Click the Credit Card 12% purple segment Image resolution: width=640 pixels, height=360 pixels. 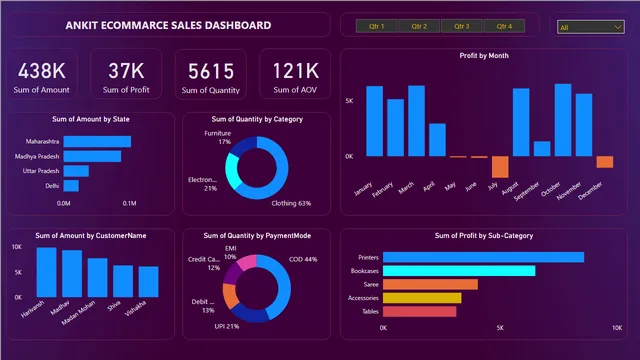[232, 273]
